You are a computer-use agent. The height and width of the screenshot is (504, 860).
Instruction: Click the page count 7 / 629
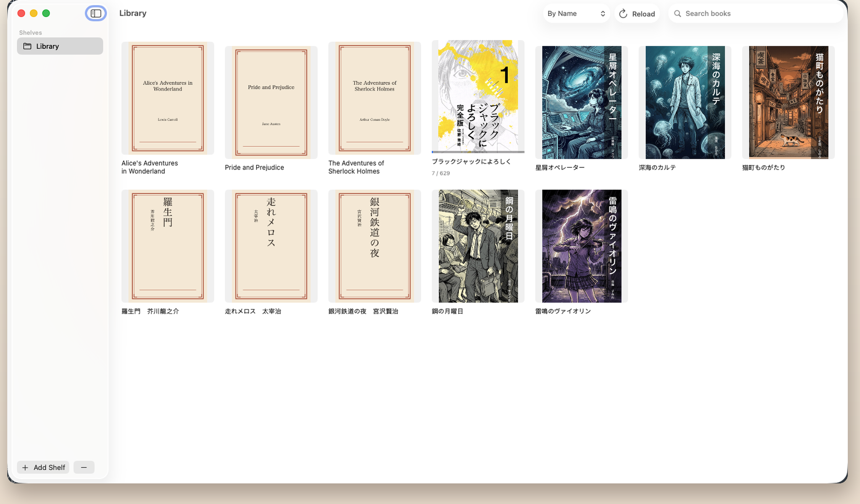pyautogui.click(x=441, y=173)
